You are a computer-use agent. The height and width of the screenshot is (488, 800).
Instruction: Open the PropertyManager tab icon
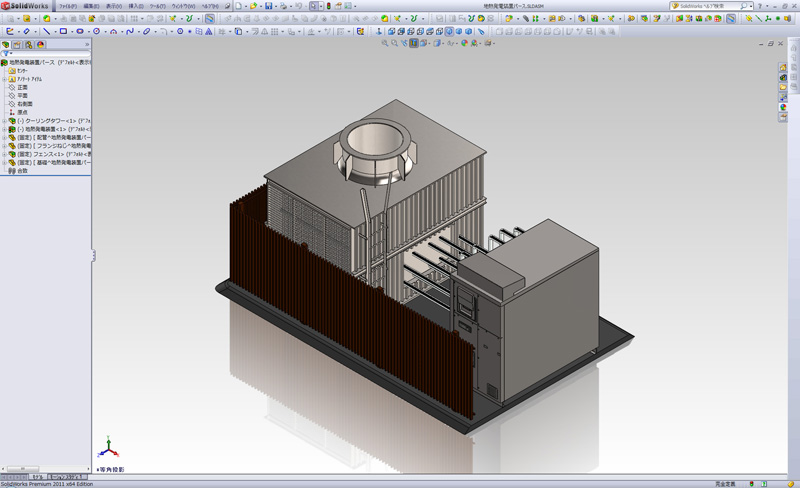pos(17,45)
